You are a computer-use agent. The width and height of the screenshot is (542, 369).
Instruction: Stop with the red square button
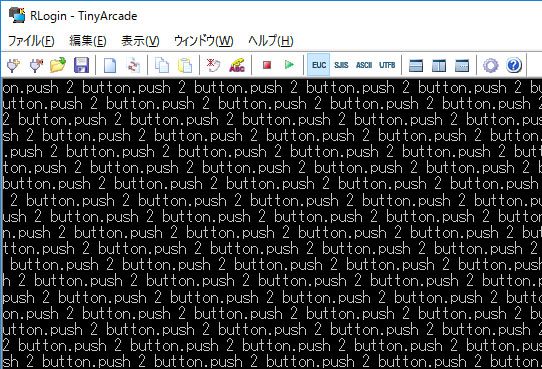pos(267,65)
